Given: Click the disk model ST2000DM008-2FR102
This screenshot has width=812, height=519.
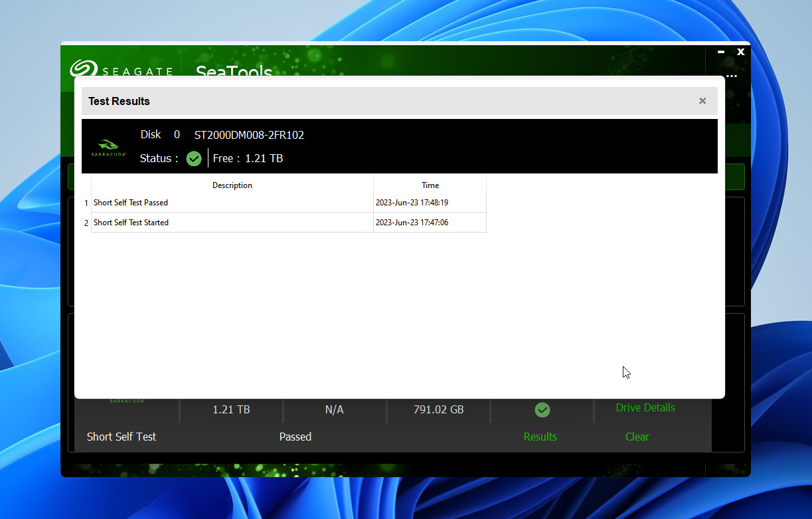Looking at the screenshot, I should pos(249,135).
